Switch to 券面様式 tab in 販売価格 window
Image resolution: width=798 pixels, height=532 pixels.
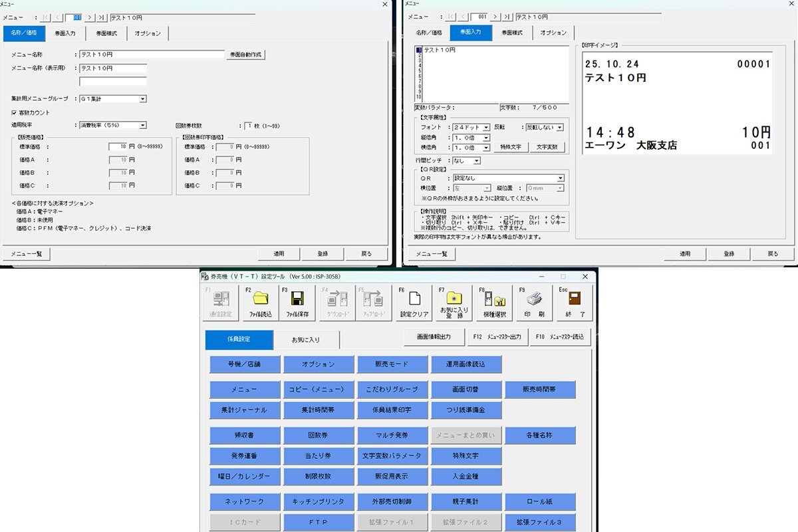(x=106, y=33)
